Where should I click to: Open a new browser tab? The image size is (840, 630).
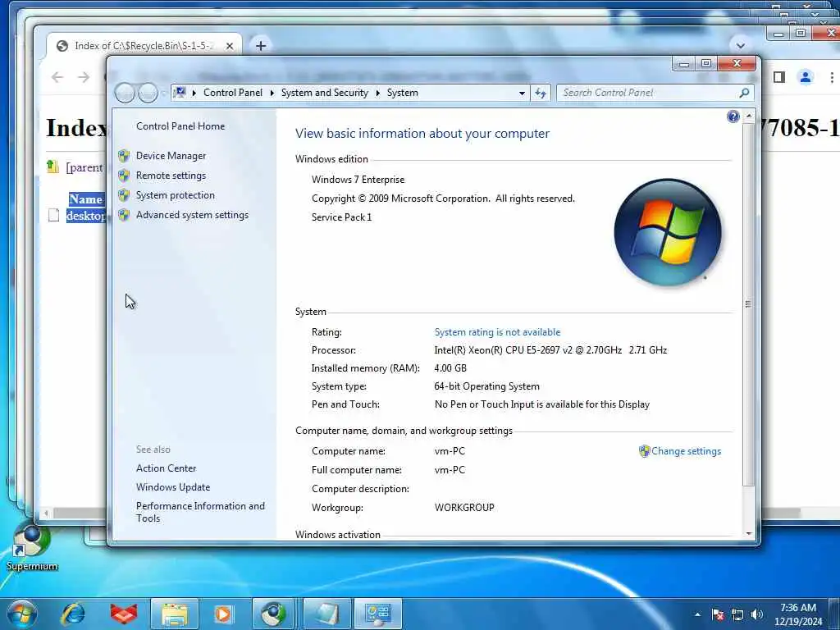(x=260, y=46)
